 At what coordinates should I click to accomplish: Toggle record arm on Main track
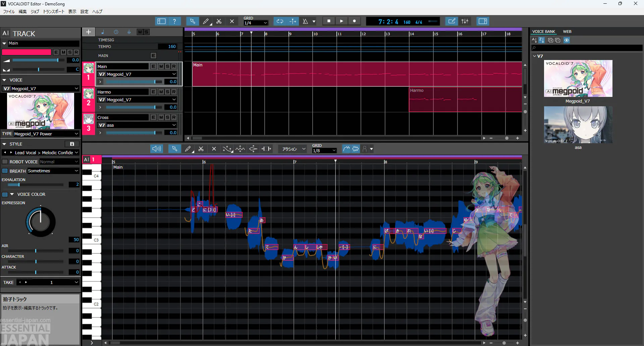click(x=174, y=66)
